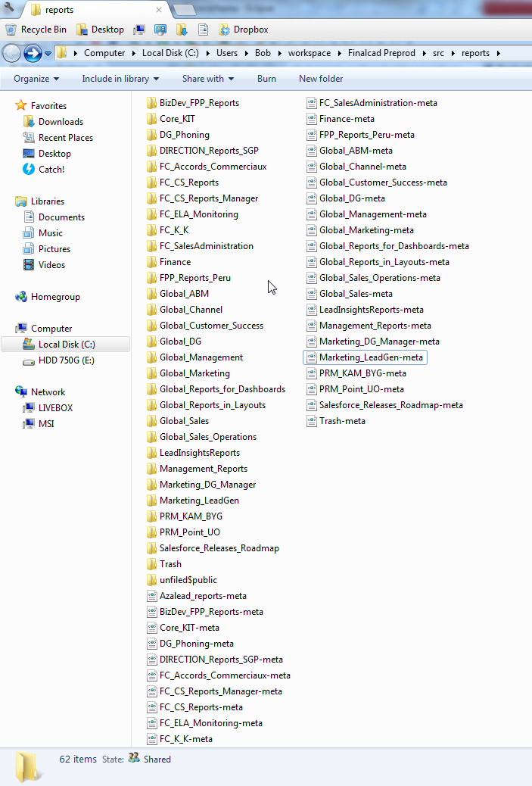
Task: Expand the Include in library menu
Action: click(x=120, y=79)
